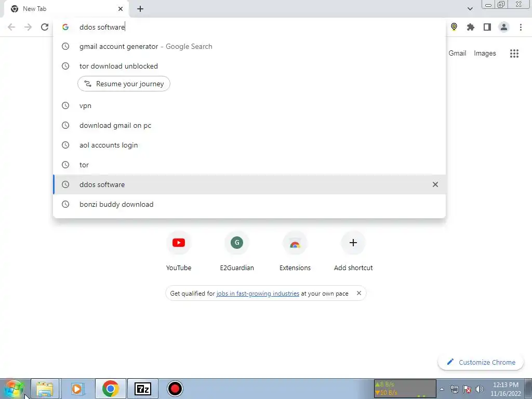This screenshot has width=532, height=399.
Task: Reload the page with the refresh icon
Action: coord(45,27)
